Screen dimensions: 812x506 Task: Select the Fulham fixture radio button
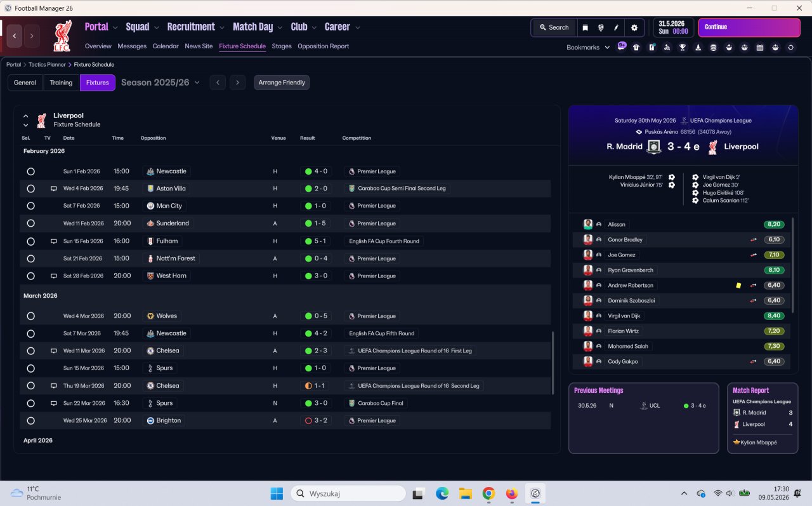click(x=30, y=241)
